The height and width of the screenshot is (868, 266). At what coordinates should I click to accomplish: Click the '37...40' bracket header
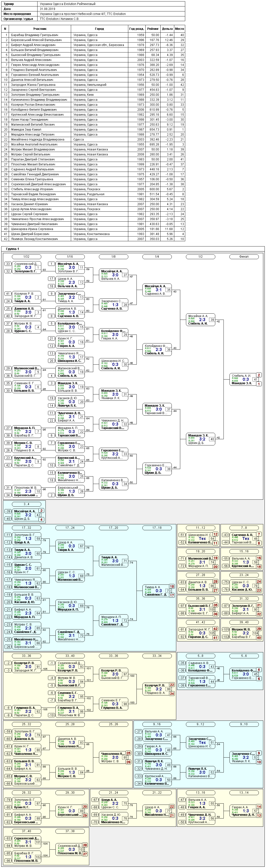pyautogui.click(x=26, y=831)
